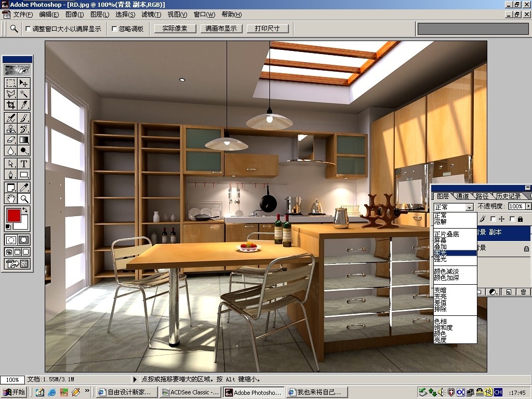Click the 实际像素 button
This screenshot has height=399, width=532.
coord(175,29)
